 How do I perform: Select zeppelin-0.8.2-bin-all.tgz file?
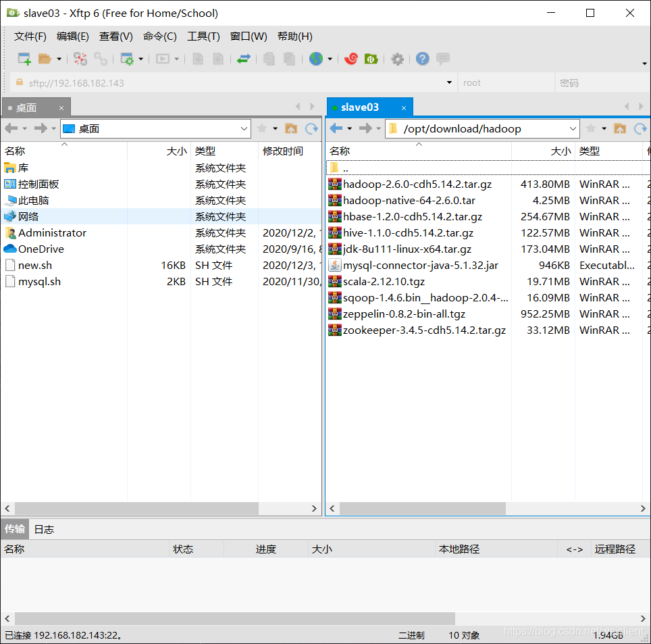coord(404,314)
